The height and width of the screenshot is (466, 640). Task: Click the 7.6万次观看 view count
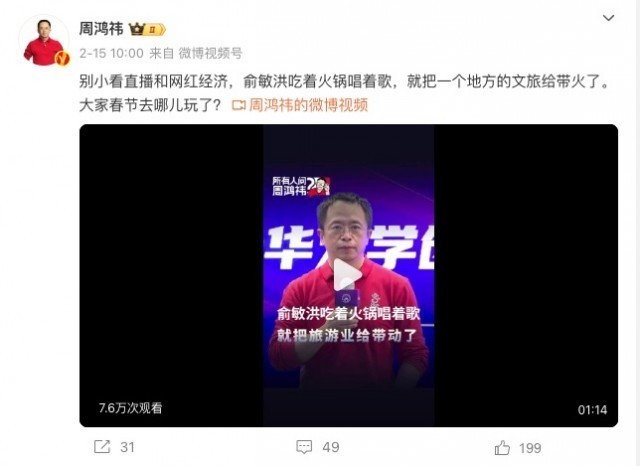click(131, 408)
